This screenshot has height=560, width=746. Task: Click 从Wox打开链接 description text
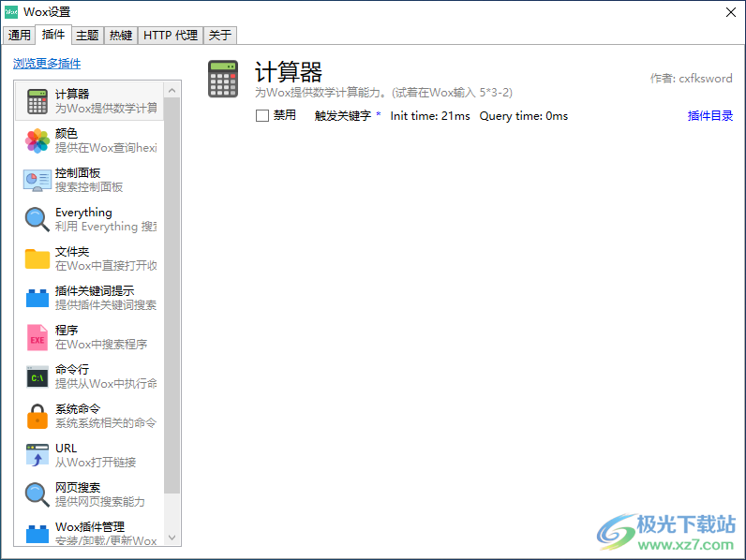tap(96, 462)
